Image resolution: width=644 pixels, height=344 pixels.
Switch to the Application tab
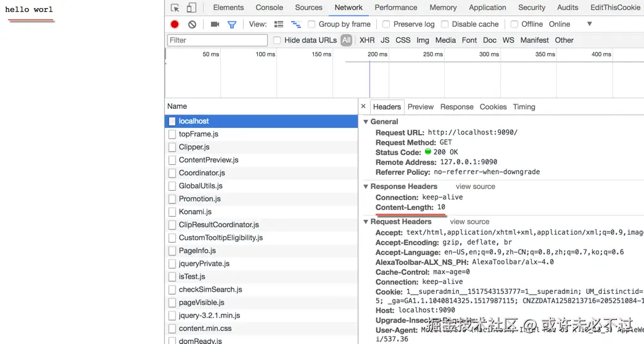[487, 7]
